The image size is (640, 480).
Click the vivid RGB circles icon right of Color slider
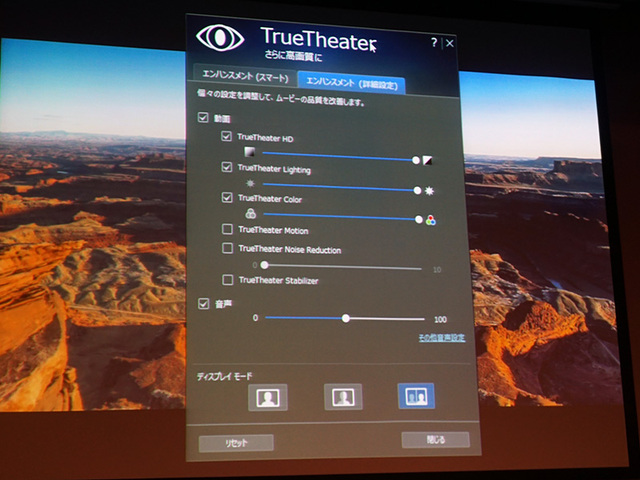pos(431,220)
